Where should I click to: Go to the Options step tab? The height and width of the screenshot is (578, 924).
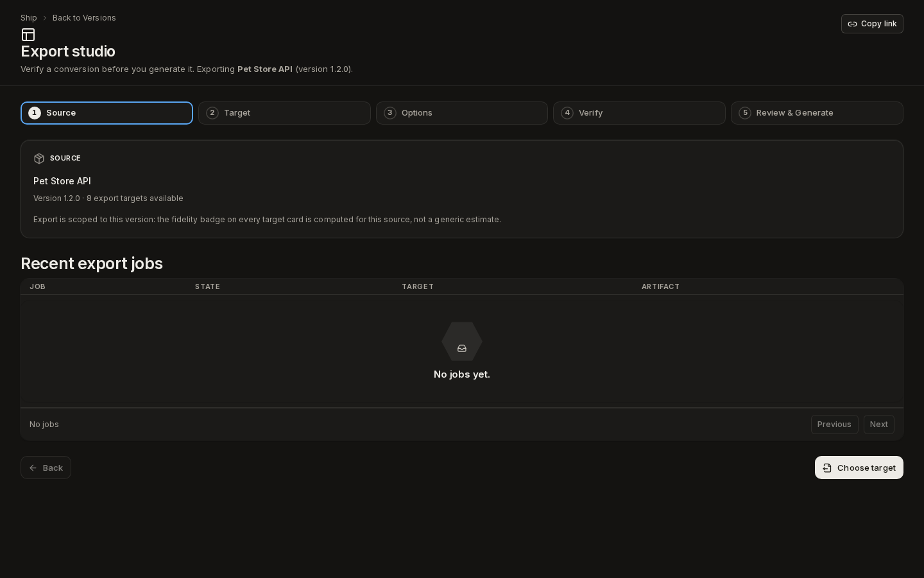tap(462, 113)
